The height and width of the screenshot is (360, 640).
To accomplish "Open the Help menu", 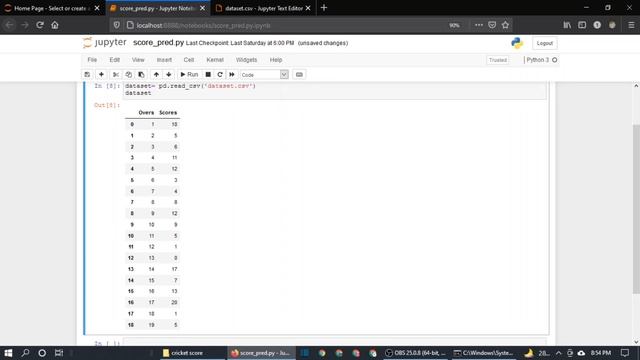I will (276, 60).
